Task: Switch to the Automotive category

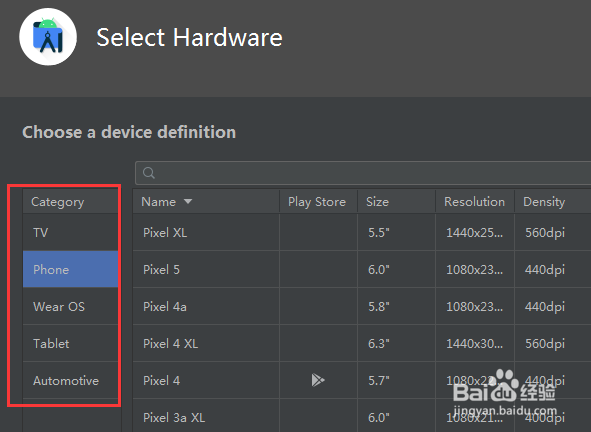Action: coord(70,380)
